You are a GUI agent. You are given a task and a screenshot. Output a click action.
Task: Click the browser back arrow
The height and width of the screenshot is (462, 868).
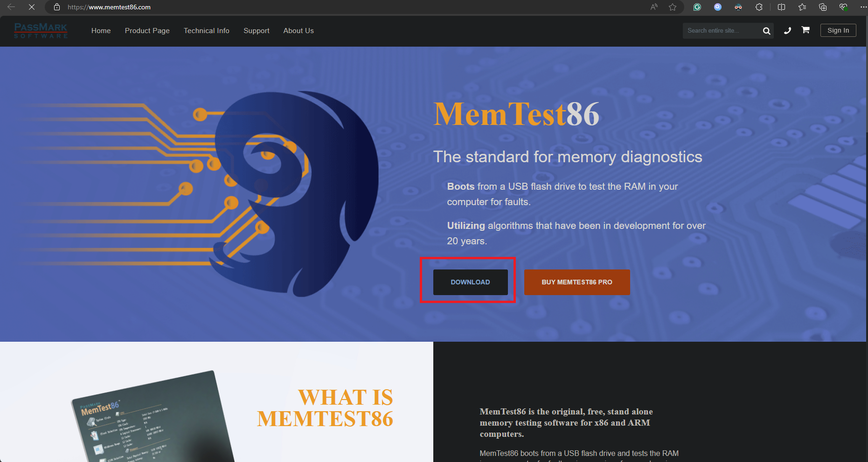[11, 7]
